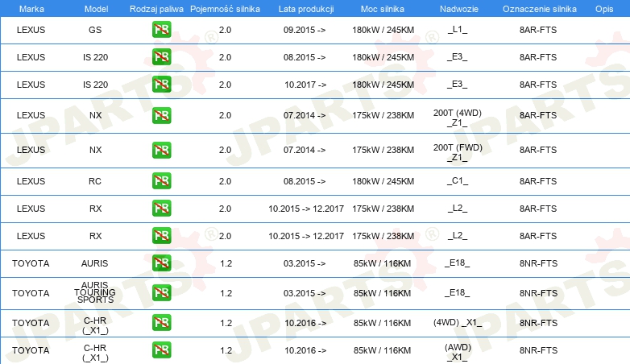Screen dimensions: 630x364
Task: Click 8AR-FTS engine code in GS row
Action: pos(538,30)
